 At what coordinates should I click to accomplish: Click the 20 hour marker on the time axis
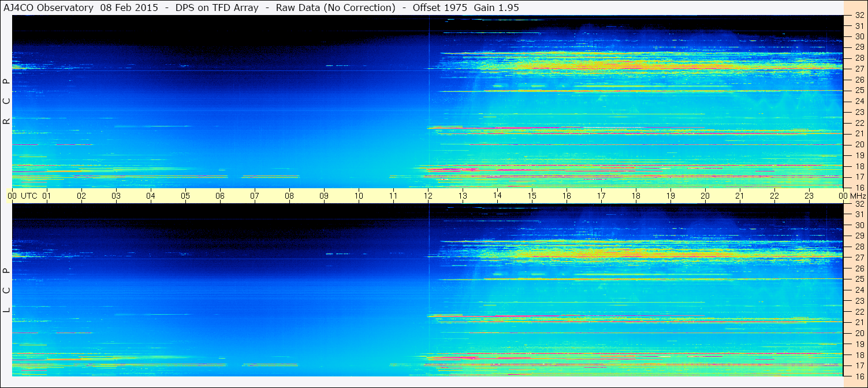click(x=705, y=196)
